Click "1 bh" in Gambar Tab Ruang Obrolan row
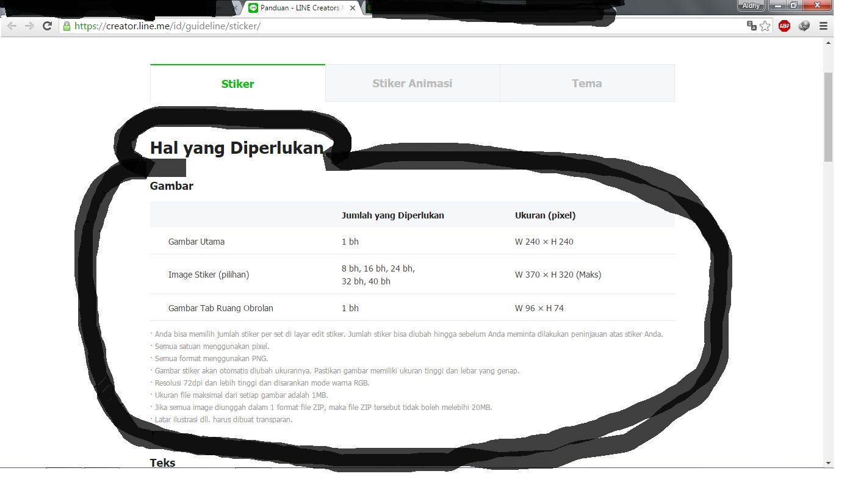 (x=350, y=308)
